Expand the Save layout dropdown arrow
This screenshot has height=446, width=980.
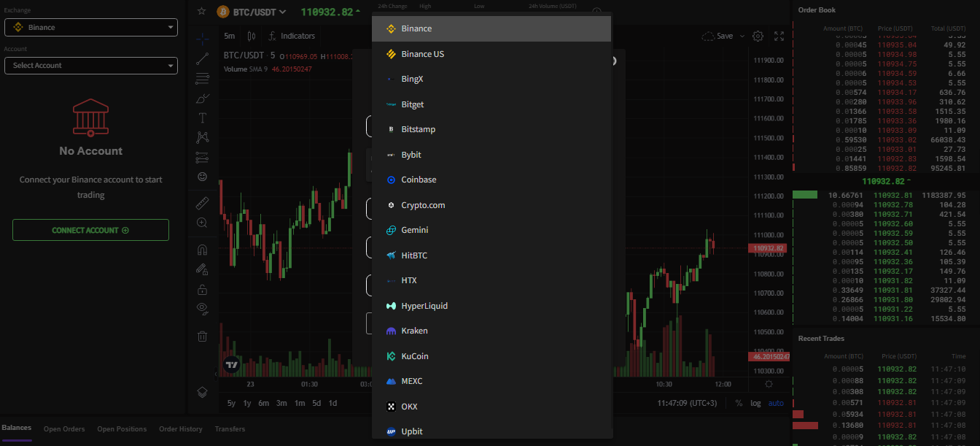742,36
